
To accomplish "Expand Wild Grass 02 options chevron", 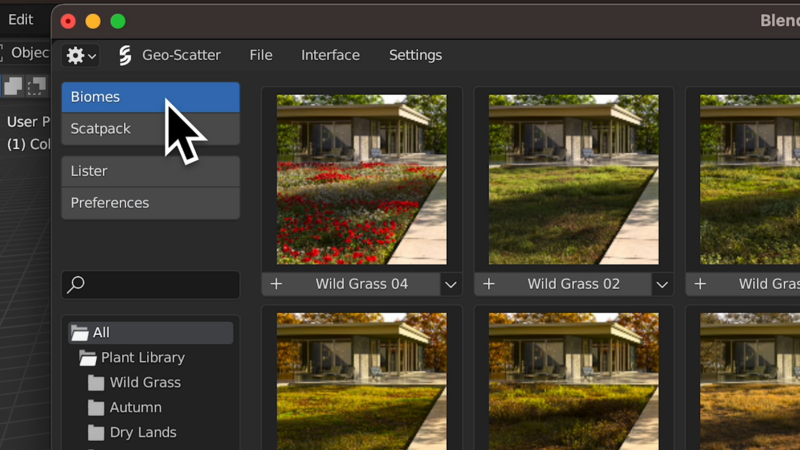I will tap(662, 285).
